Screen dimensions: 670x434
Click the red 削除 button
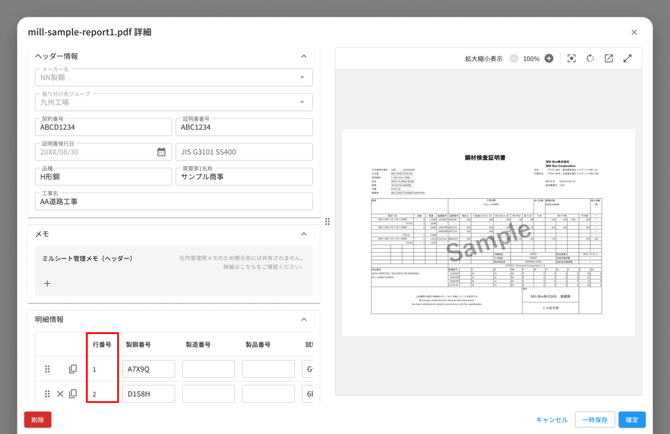38,419
